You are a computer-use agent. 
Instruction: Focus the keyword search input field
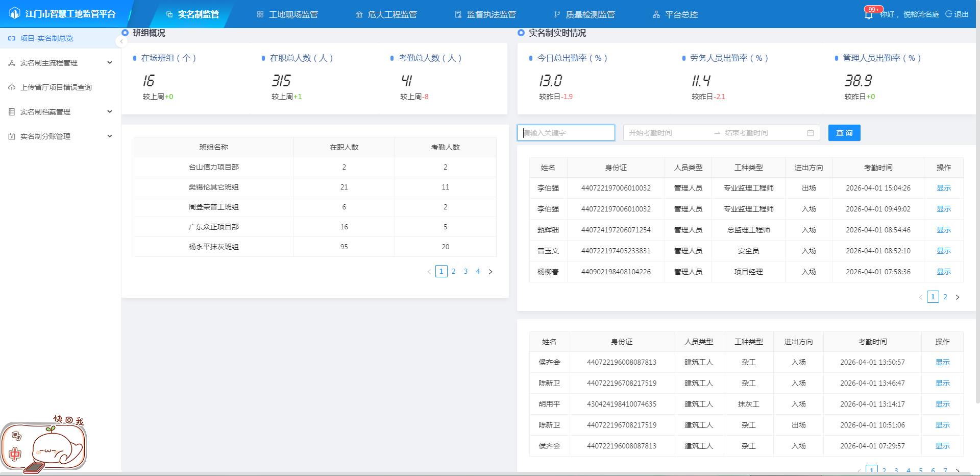click(x=566, y=133)
